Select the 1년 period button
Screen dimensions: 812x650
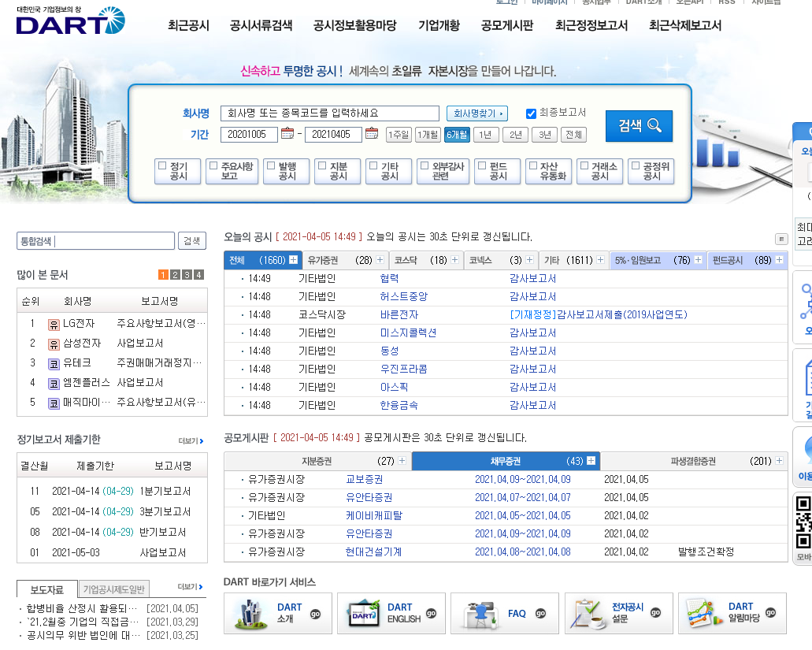(486, 135)
